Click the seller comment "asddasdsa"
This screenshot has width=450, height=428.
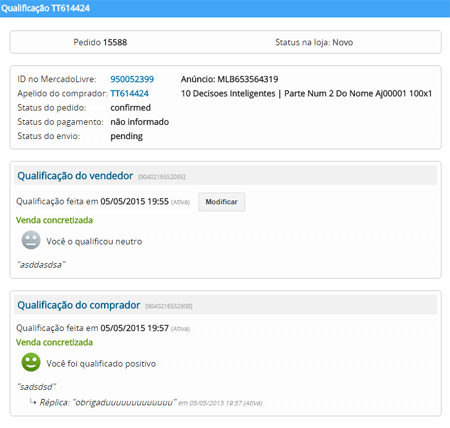click(x=41, y=265)
